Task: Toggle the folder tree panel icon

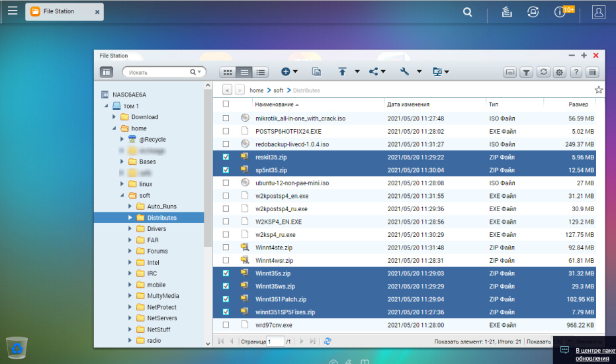Action: click(x=107, y=72)
